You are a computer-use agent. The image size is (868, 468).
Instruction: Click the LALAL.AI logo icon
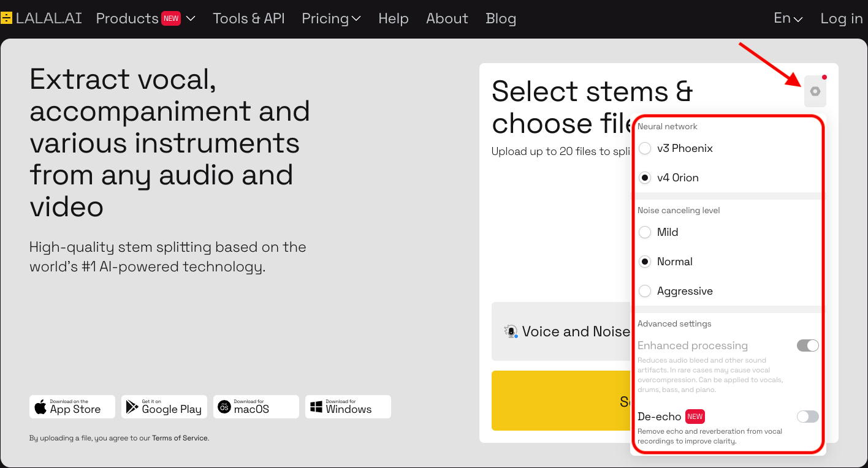click(6, 18)
